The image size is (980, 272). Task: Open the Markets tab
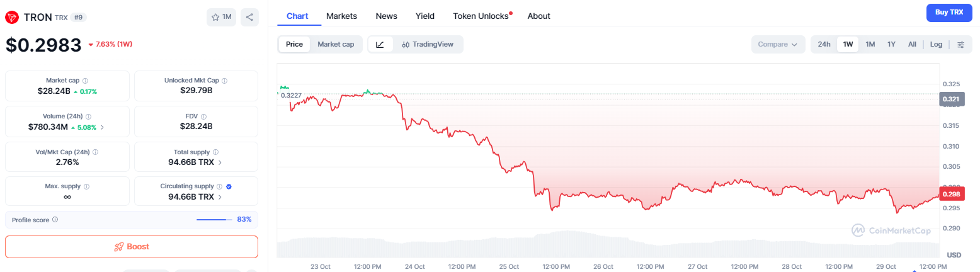[341, 16]
